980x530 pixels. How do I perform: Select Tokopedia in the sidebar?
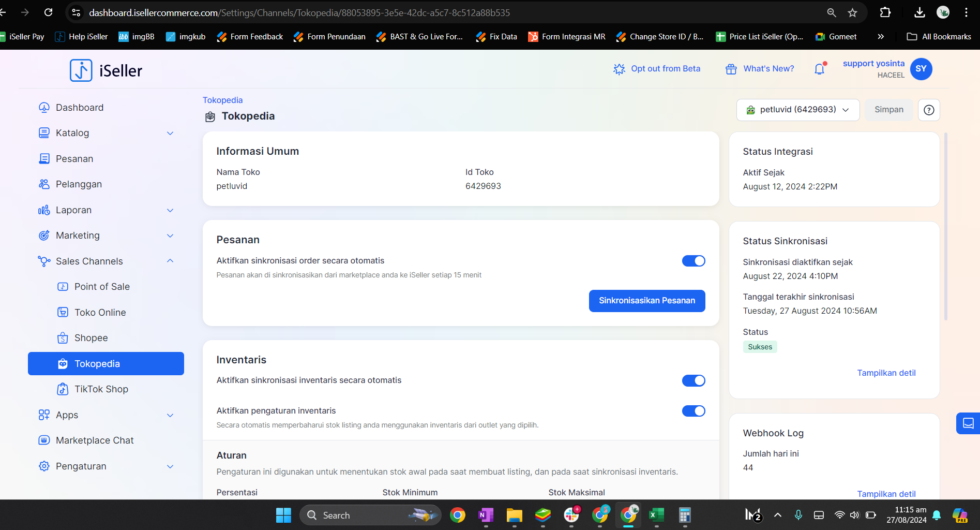tap(106, 363)
